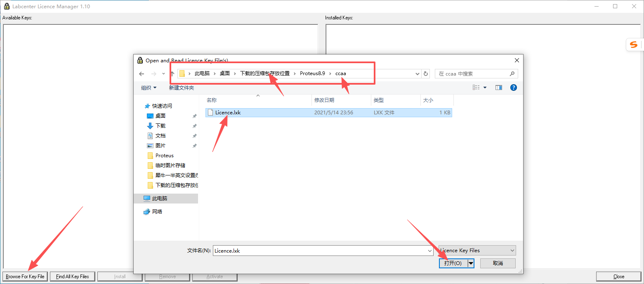Select 快速访问 in navigation tree
The image size is (644, 284).
pyautogui.click(x=162, y=106)
